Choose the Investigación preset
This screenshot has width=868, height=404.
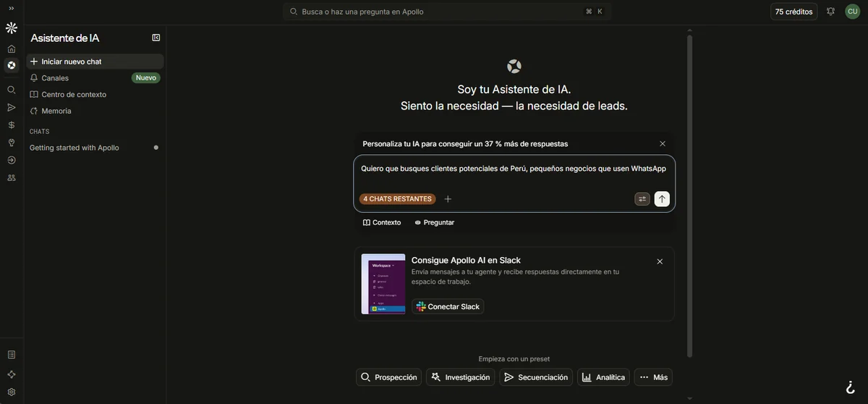click(460, 377)
